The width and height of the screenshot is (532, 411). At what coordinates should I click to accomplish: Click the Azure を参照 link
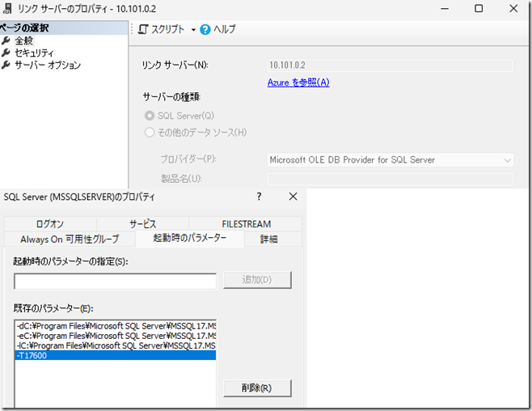click(x=298, y=83)
